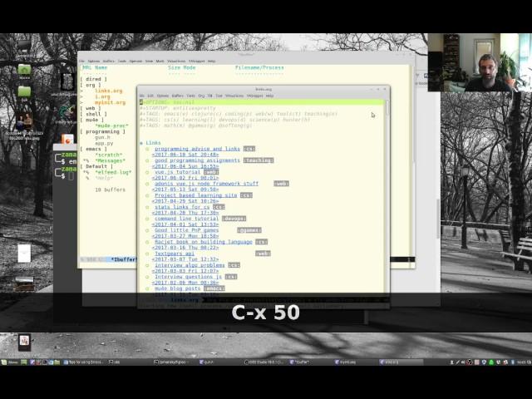532x399 pixels.
Task: Open 'command line tutorial' link
Action: 186,219
